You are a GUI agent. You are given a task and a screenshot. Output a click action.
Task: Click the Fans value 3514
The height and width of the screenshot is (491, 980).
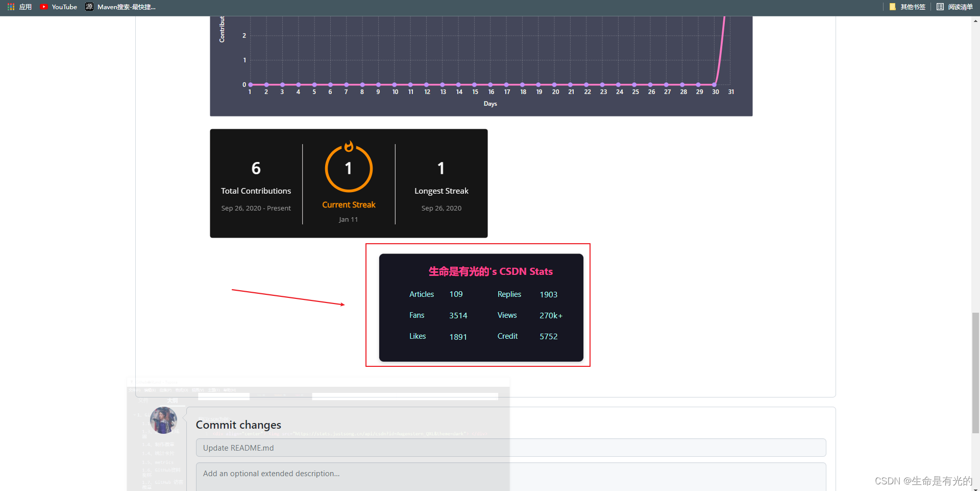pyautogui.click(x=458, y=316)
